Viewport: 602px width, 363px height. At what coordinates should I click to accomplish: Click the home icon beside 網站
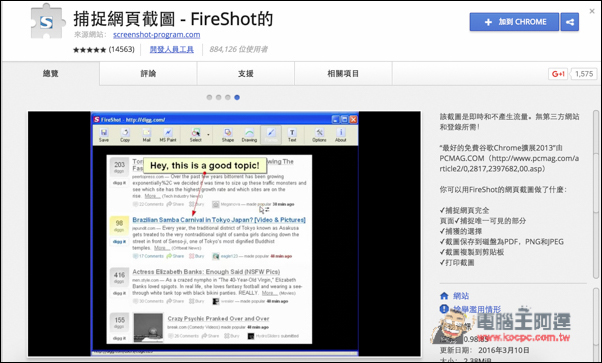click(x=444, y=296)
